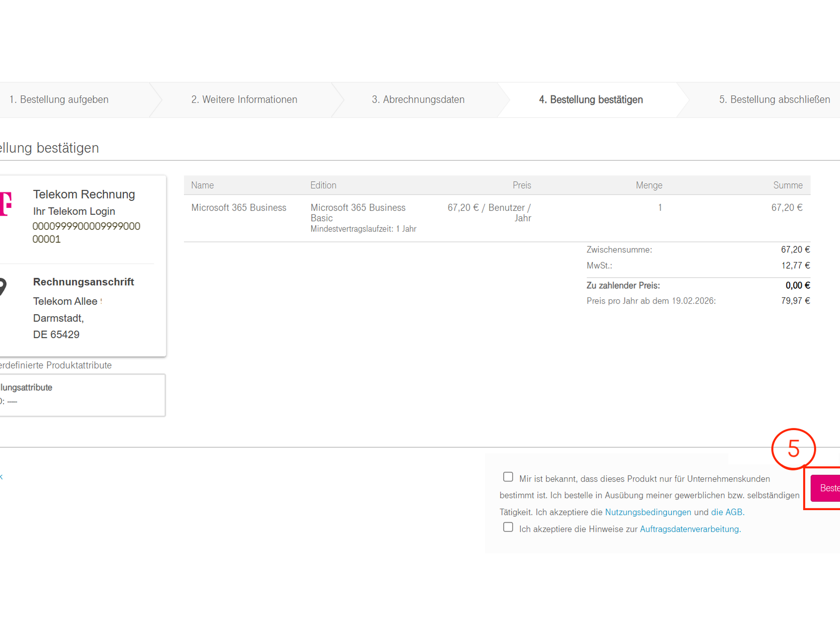Click the Telekom Rechnung payment heading
Image resolution: width=840 pixels, height=630 pixels.
pos(84,194)
